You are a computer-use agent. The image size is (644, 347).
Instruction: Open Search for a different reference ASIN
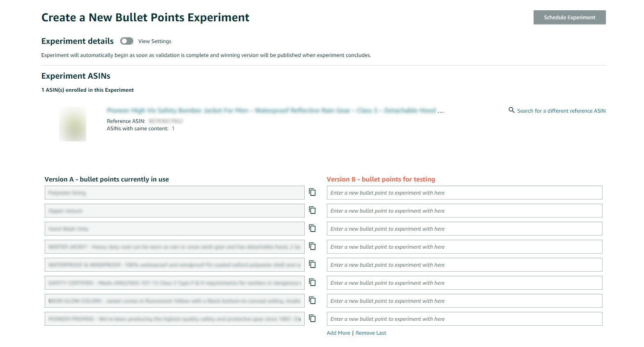pyautogui.click(x=561, y=111)
